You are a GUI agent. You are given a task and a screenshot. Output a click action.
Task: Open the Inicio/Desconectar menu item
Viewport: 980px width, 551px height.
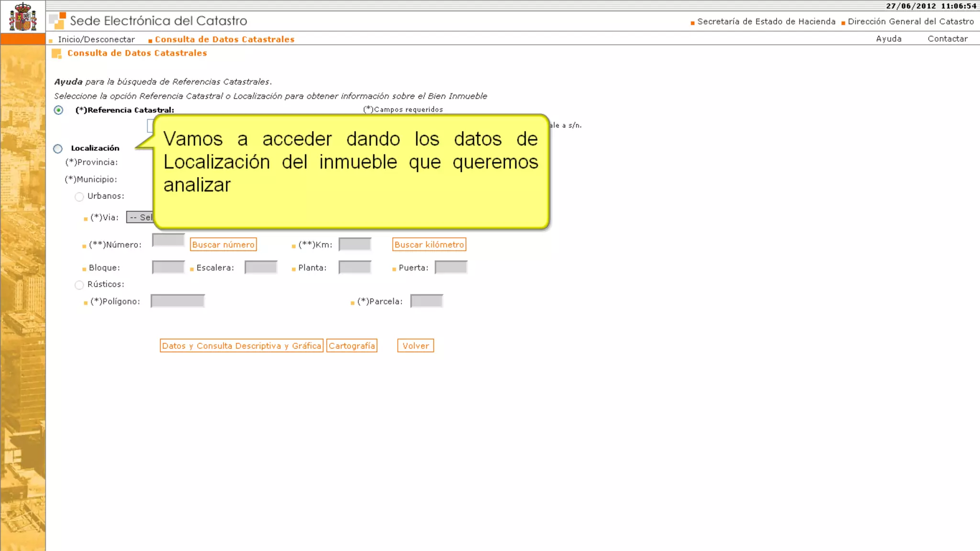pyautogui.click(x=96, y=39)
